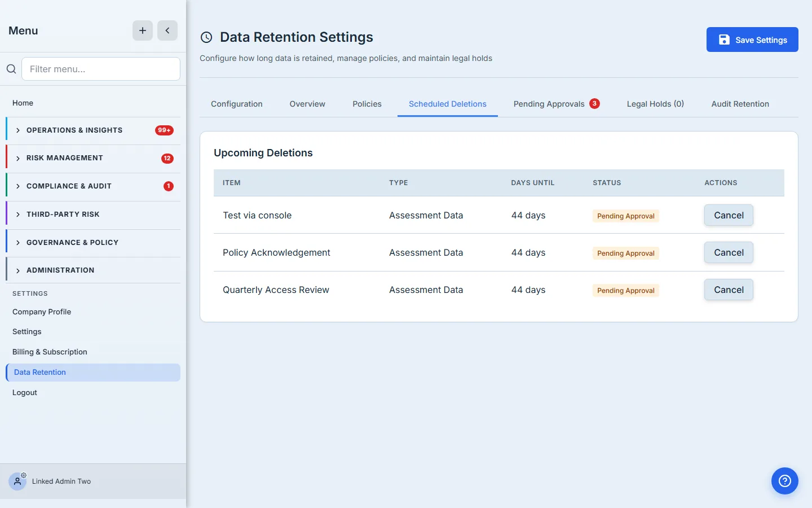Switch to the Configuration tab
812x508 pixels.
pyautogui.click(x=237, y=104)
